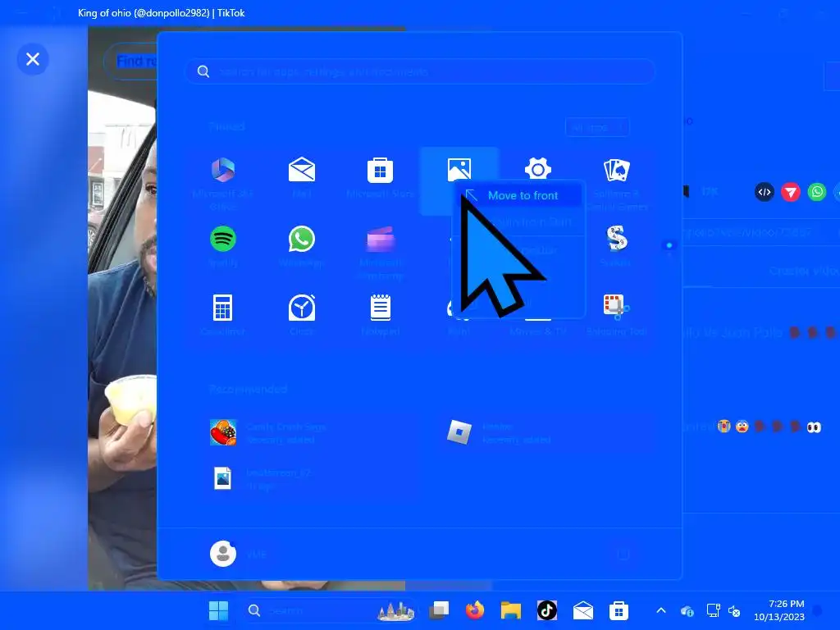
Task: Click the muted volume tray icon
Action: pyautogui.click(x=734, y=610)
